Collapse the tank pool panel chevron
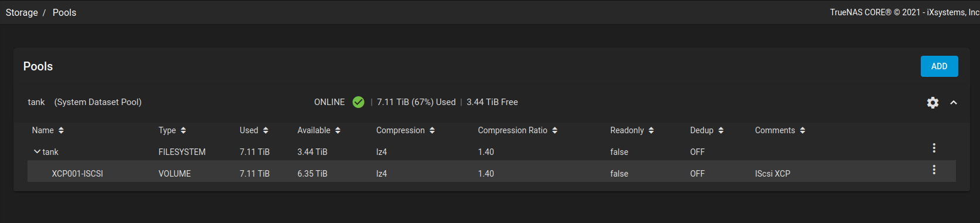Screen dimensions: 980x223 [x=954, y=103]
